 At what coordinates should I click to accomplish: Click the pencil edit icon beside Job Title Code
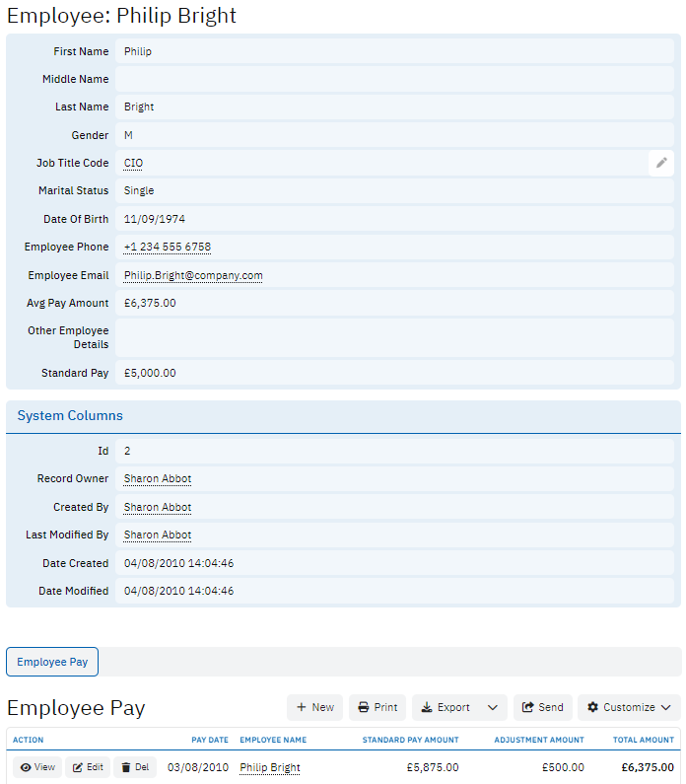click(x=661, y=163)
